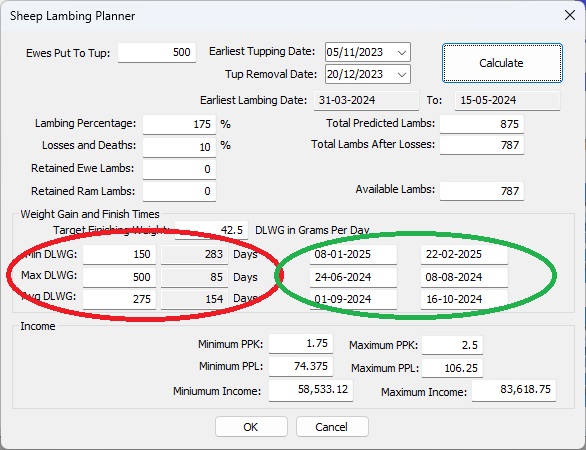Click the Total Lambs After Losses field
Image resolution: width=586 pixels, height=450 pixels.
pos(482,145)
